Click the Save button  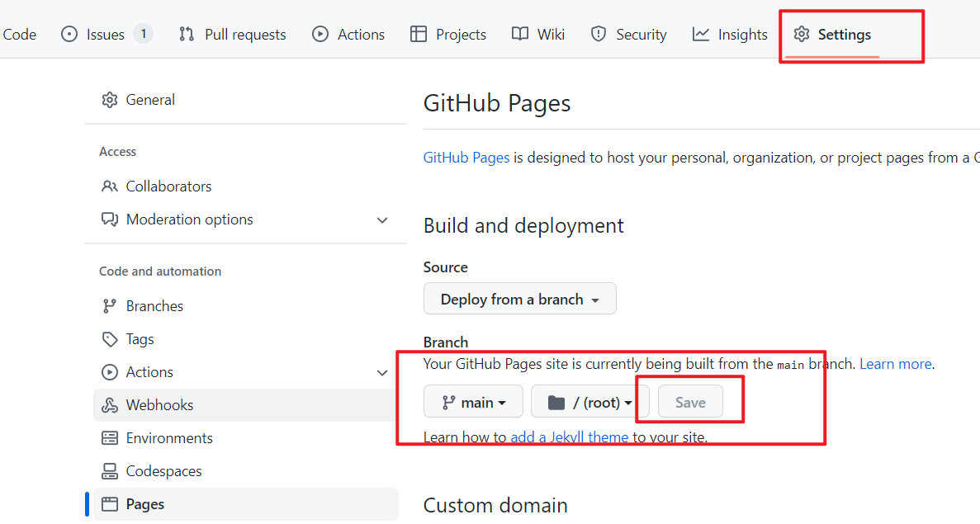click(x=690, y=402)
